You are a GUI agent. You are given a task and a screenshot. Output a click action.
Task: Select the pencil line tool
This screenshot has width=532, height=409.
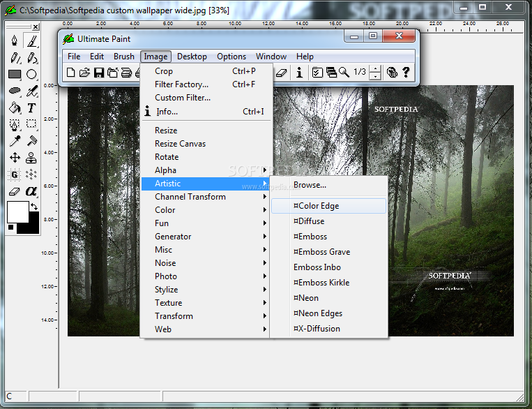[x=14, y=58]
